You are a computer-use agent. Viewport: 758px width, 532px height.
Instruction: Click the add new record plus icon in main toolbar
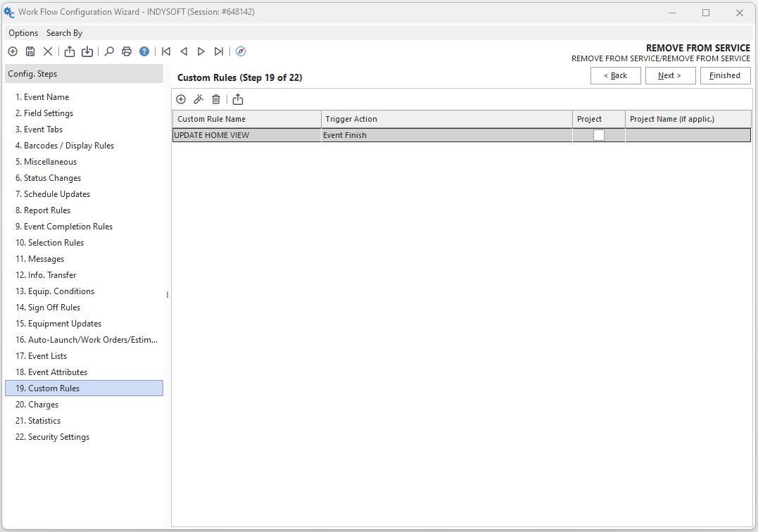click(x=13, y=51)
